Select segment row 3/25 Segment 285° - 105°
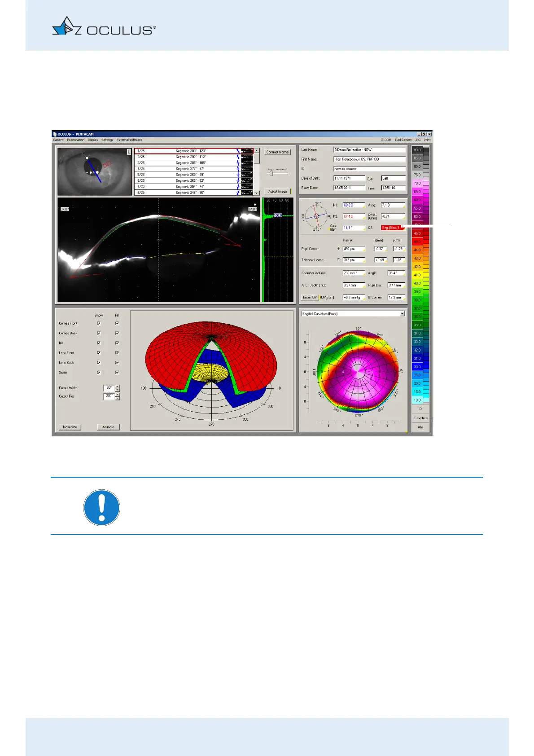The image size is (534, 756). (x=194, y=163)
